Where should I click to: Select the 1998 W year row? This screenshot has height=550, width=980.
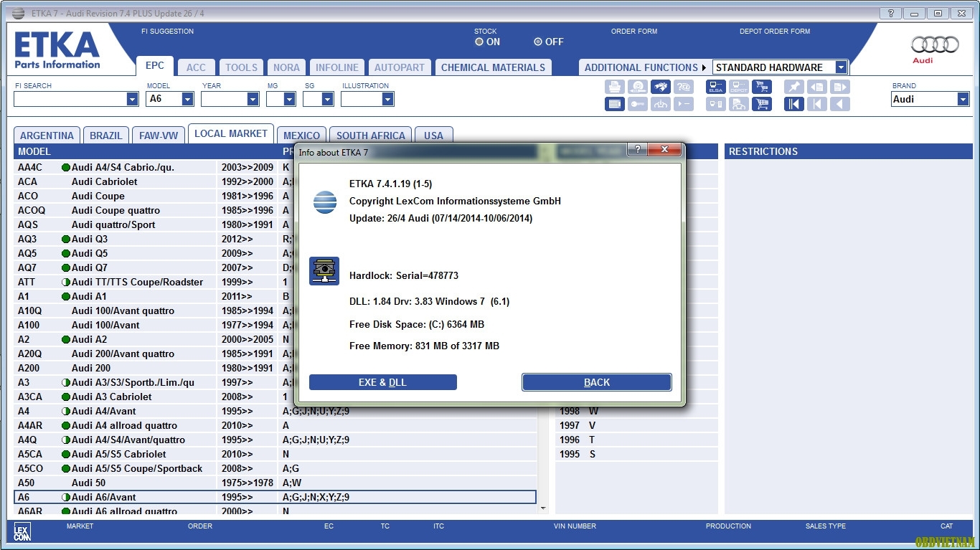point(637,411)
